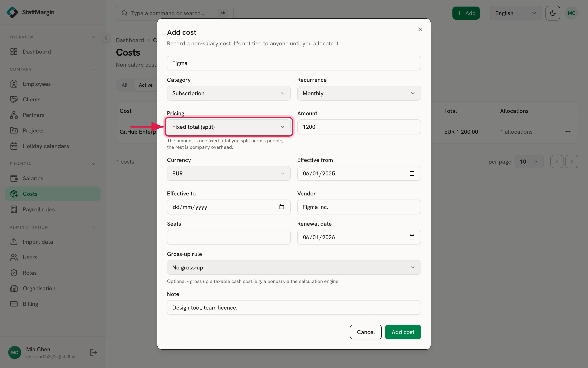This screenshot has width=588, height=368.
Task: Open Renewal date calendar picker
Action: coord(412,237)
